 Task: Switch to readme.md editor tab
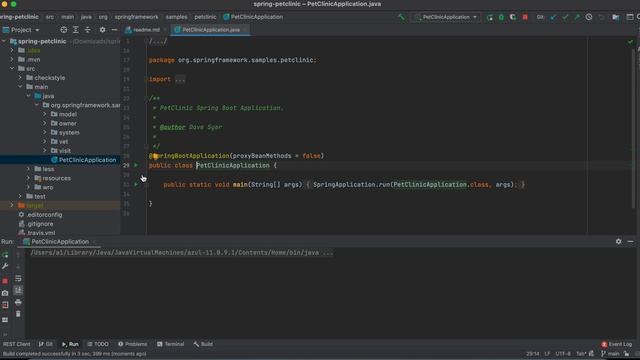146,30
